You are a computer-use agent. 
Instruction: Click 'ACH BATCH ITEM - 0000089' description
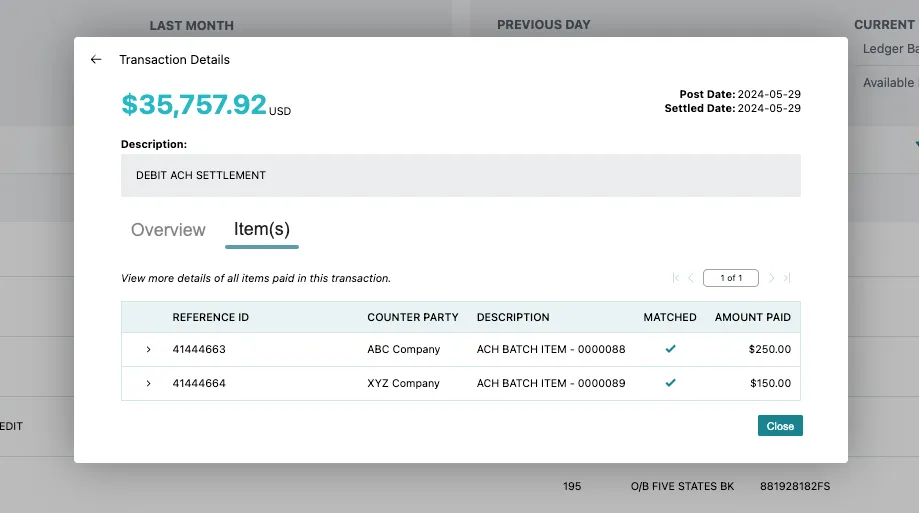[x=551, y=383]
